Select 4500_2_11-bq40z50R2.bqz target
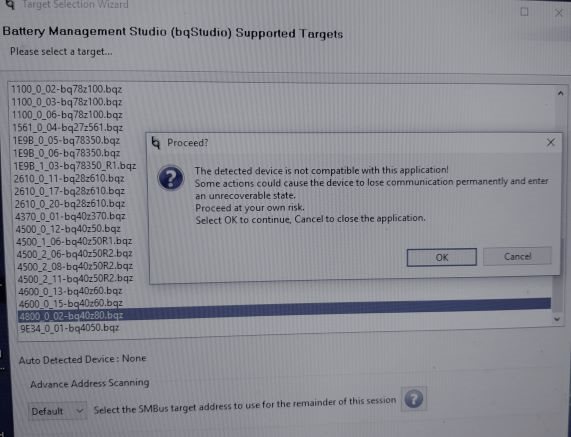The image size is (571, 437). point(75,279)
